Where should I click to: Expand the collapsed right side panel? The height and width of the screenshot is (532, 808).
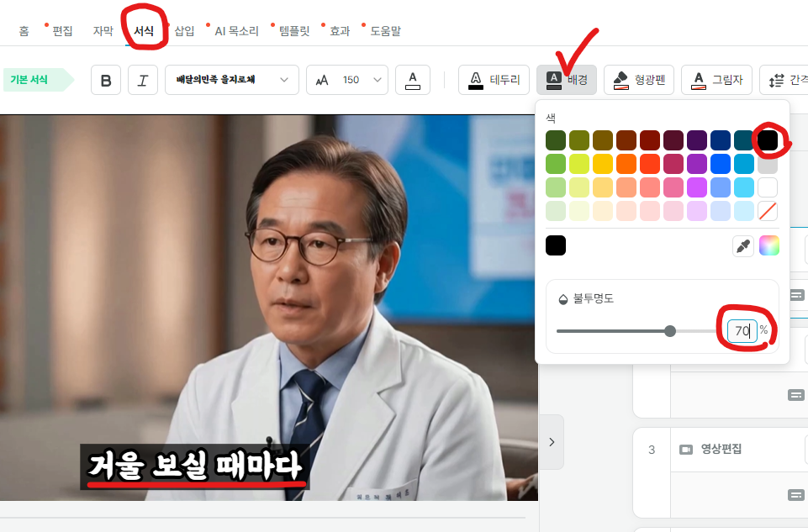(552, 441)
